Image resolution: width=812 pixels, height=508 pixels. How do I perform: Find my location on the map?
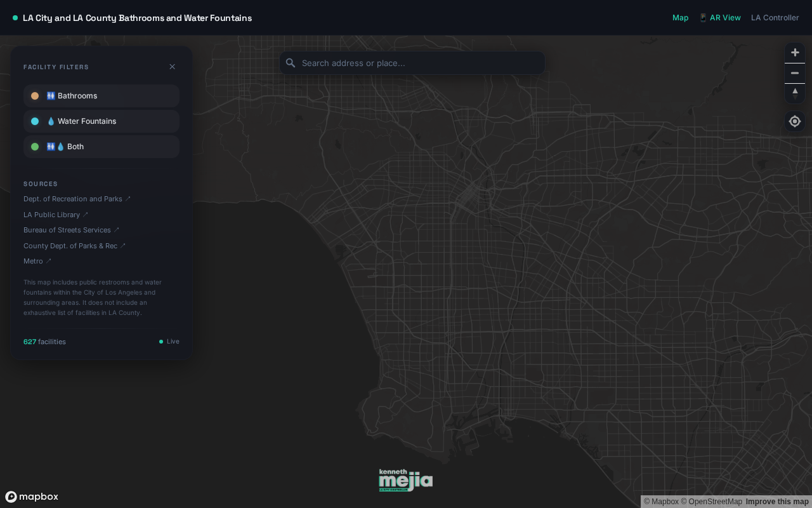[x=795, y=121]
